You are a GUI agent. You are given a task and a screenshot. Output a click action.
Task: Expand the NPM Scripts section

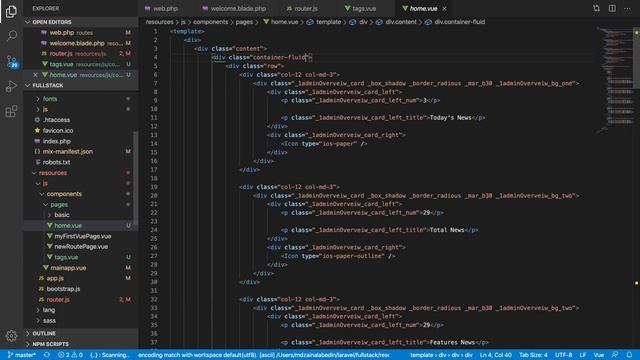[x=81, y=344]
